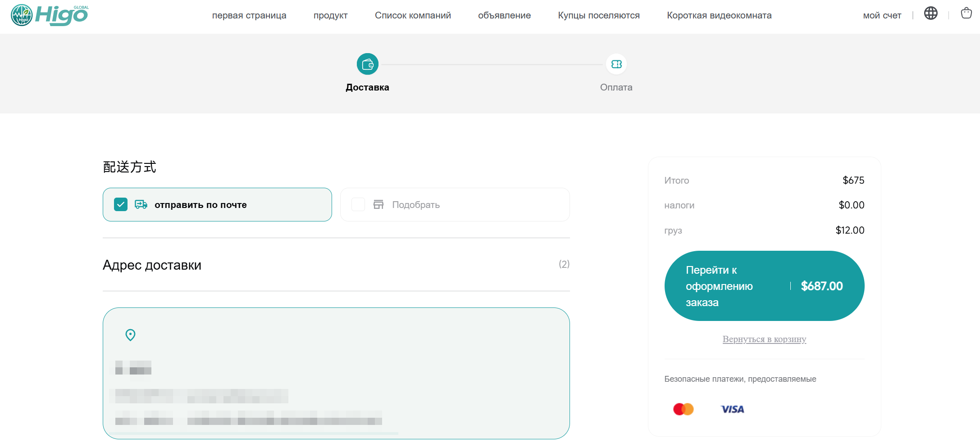Click the Оплата ticket step icon
Image resolution: width=980 pixels, height=447 pixels.
point(616,64)
